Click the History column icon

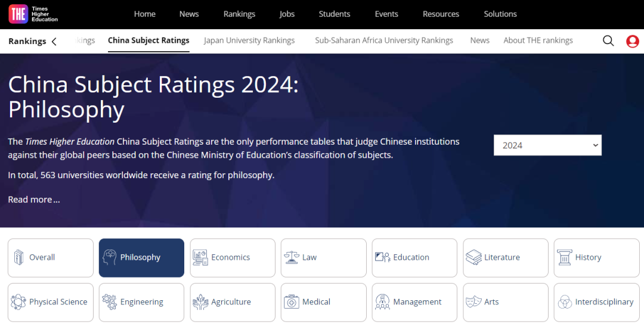pyautogui.click(x=565, y=257)
